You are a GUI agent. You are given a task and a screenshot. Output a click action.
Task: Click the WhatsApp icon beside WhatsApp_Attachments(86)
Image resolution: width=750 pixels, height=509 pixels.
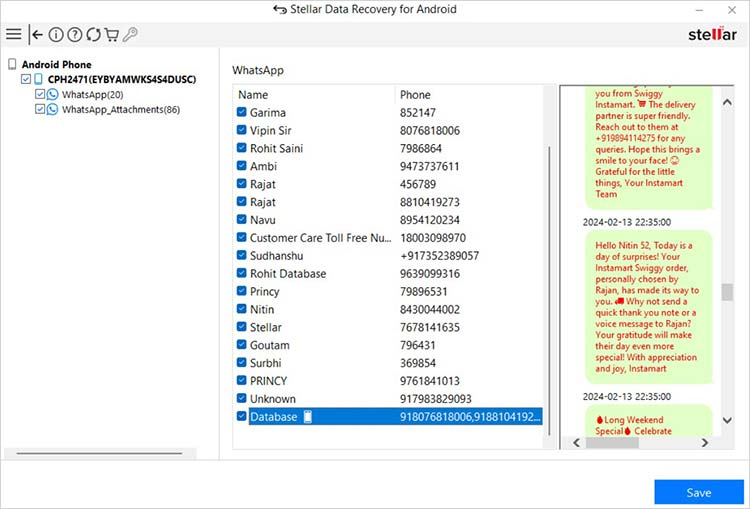pos(52,109)
